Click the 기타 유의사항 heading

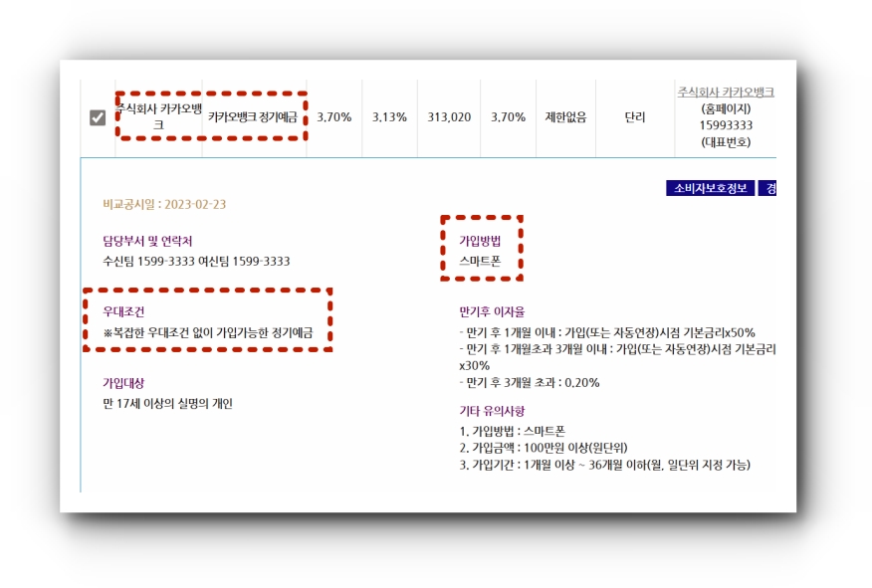click(x=492, y=411)
